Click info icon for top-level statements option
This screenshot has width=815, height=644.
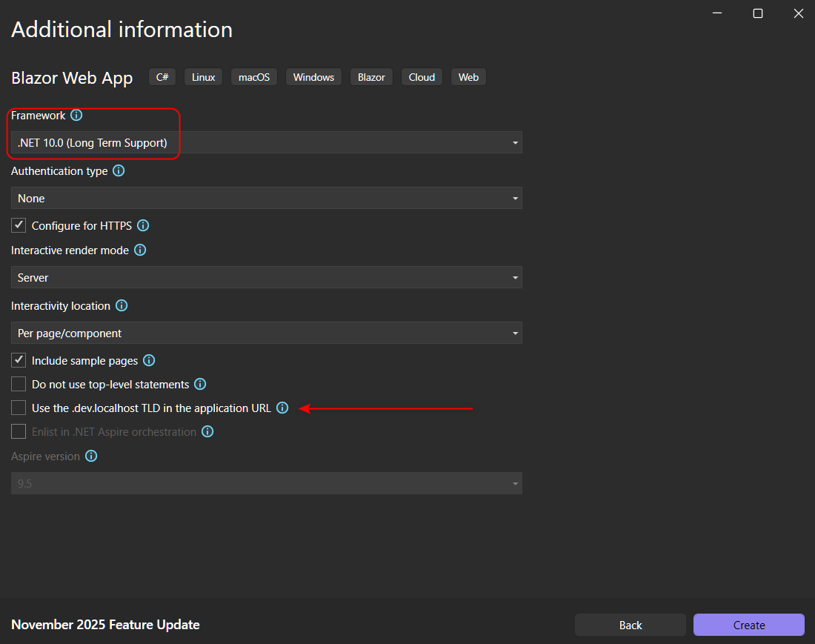click(200, 385)
